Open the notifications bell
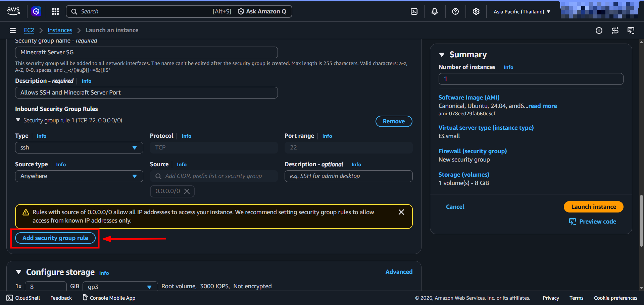Viewport: 644px width, 305px height. pyautogui.click(x=435, y=11)
